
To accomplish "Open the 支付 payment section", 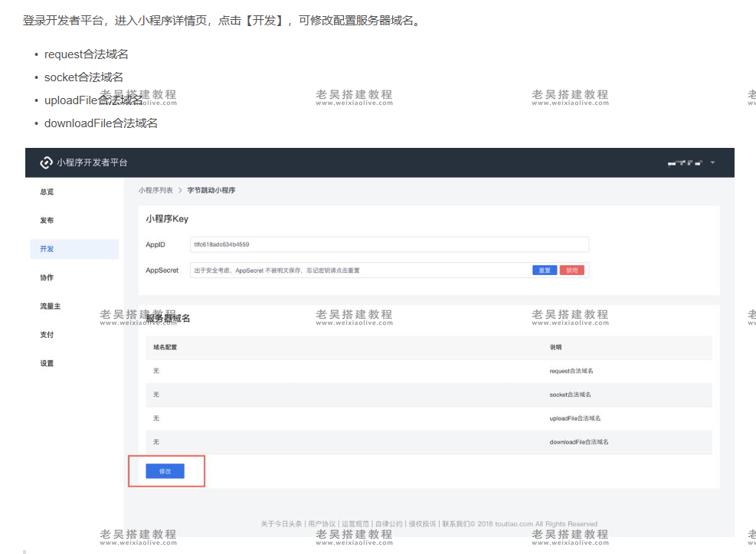I will [x=47, y=334].
